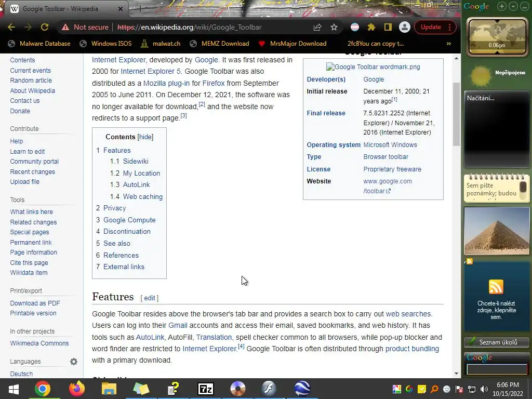Viewport: 532px width, 399px height.
Task: Jump to 1.1 Sidewiki in Contents
Action: 136,161
